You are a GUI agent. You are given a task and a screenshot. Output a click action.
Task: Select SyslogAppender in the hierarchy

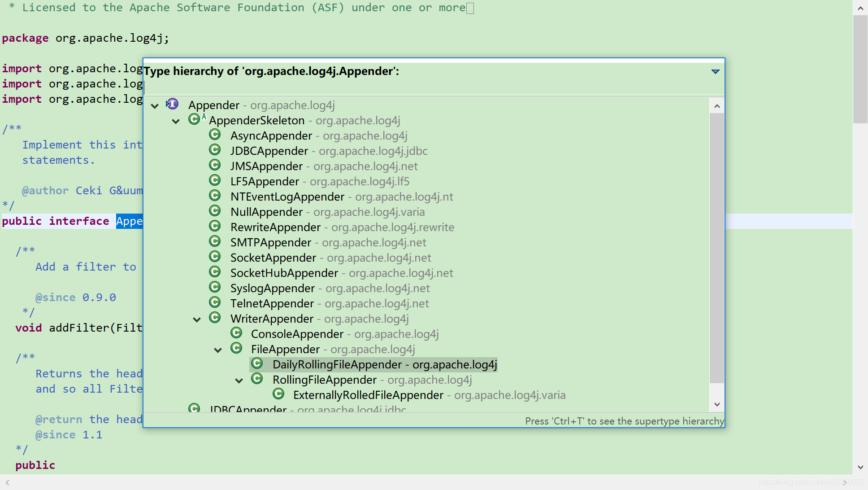[330, 288]
